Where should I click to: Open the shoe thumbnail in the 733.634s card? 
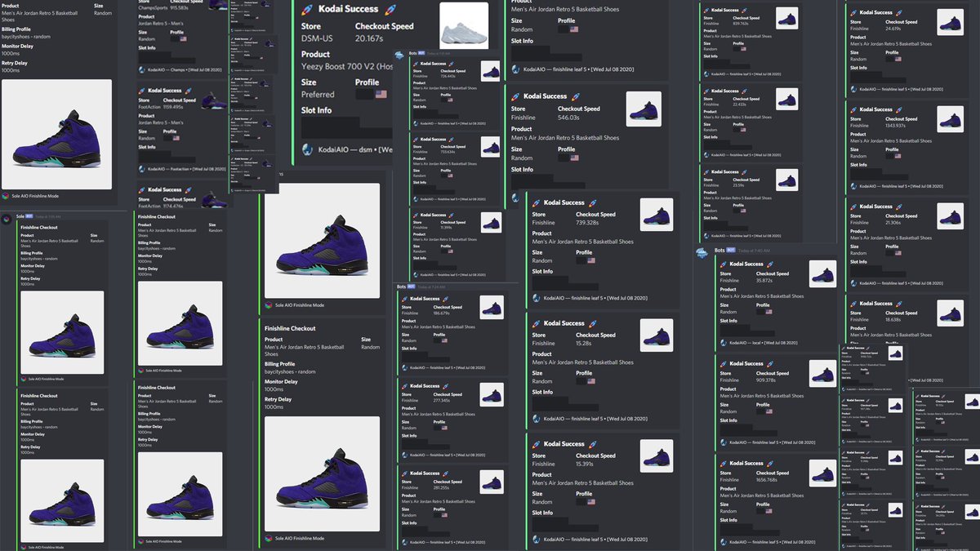click(x=490, y=147)
